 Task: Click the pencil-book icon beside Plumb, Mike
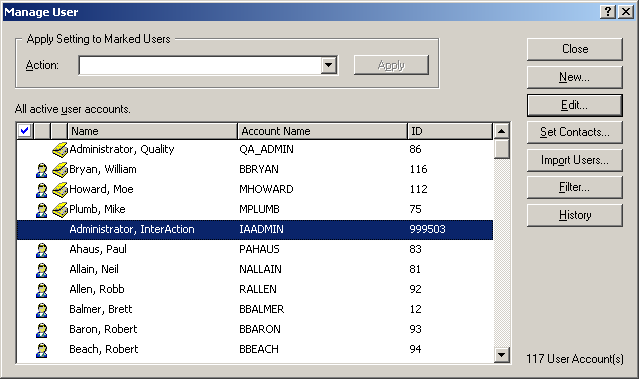coord(60,209)
